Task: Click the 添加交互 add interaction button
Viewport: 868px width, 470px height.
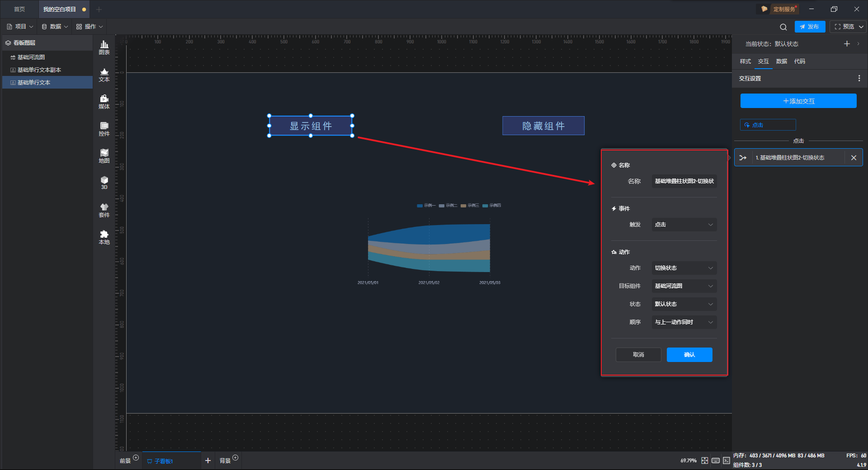Action: (798, 101)
